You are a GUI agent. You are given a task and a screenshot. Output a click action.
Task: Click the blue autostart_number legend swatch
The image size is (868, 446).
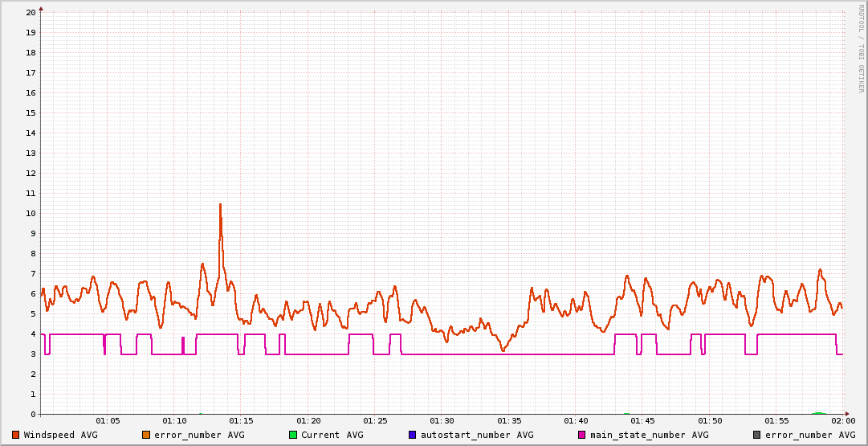click(x=413, y=435)
